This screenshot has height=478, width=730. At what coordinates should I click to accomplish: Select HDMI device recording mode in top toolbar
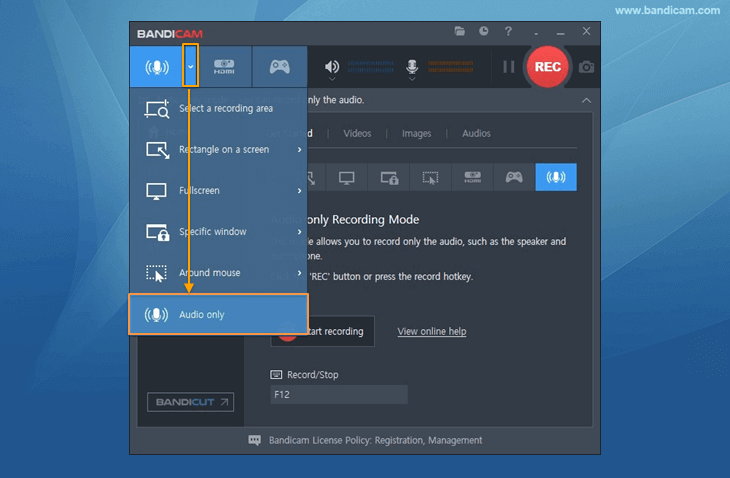[x=224, y=67]
